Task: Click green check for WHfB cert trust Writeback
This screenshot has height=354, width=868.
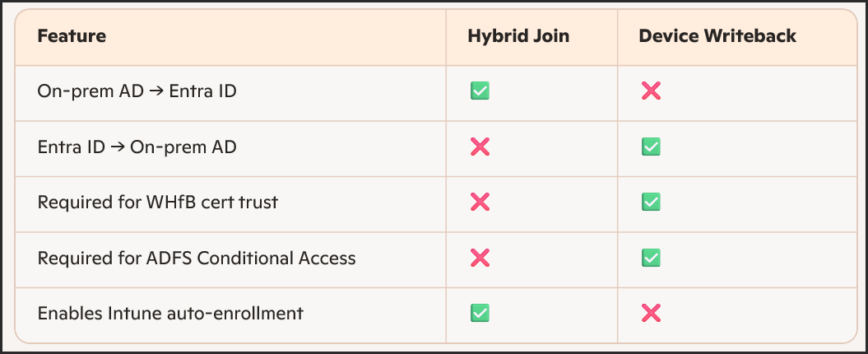Action: coord(651,202)
